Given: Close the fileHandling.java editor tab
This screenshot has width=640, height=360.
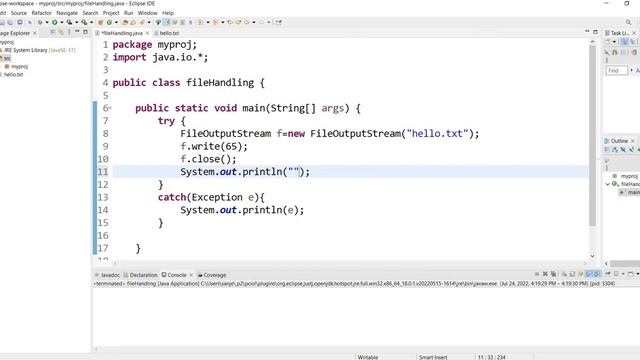Looking at the screenshot, I should (x=147, y=33).
